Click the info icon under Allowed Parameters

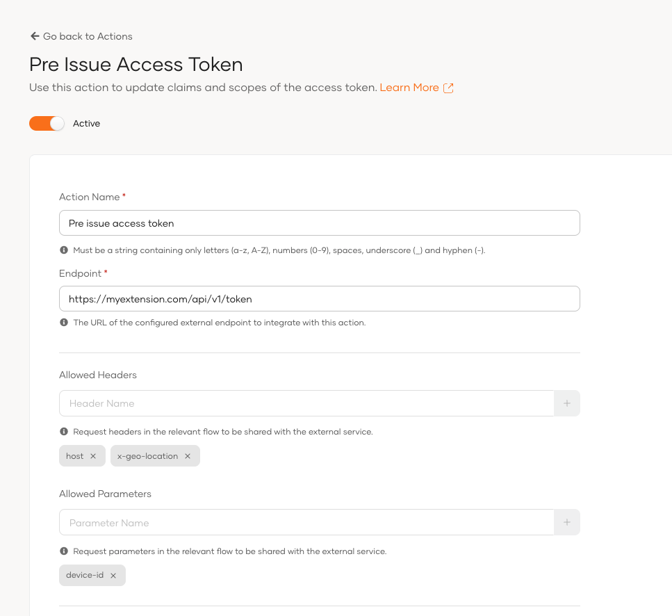63,551
